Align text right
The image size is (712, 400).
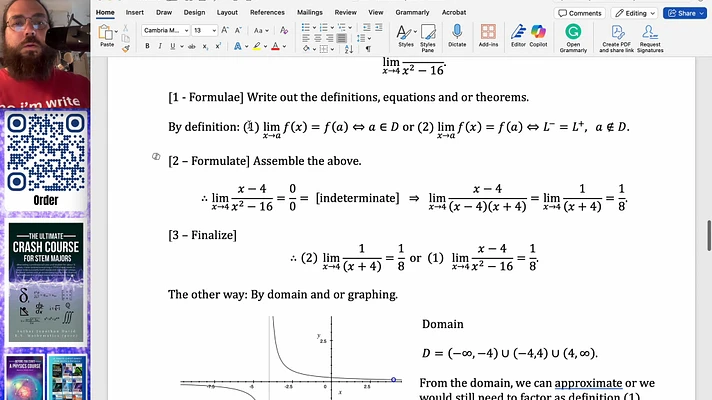point(330,39)
